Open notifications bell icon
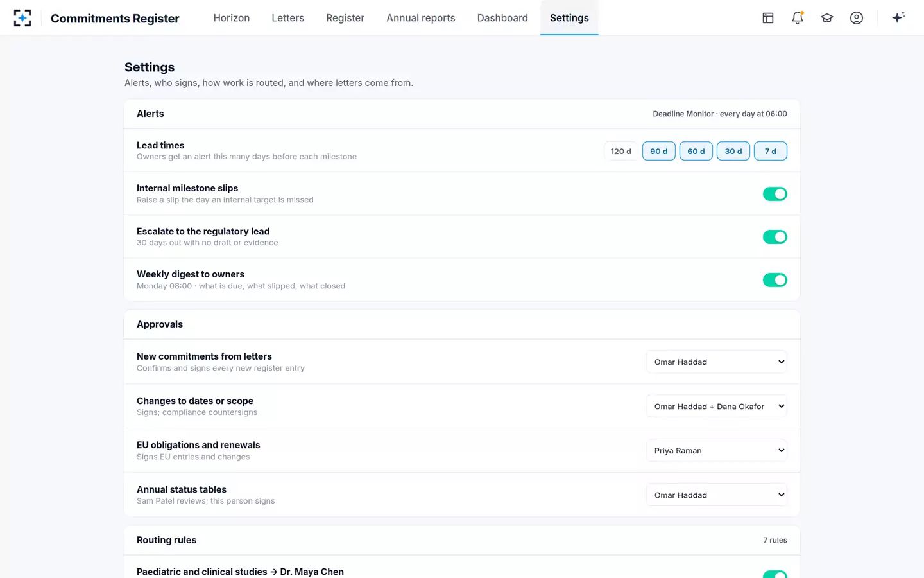Image resolution: width=924 pixels, height=578 pixels. [798, 18]
